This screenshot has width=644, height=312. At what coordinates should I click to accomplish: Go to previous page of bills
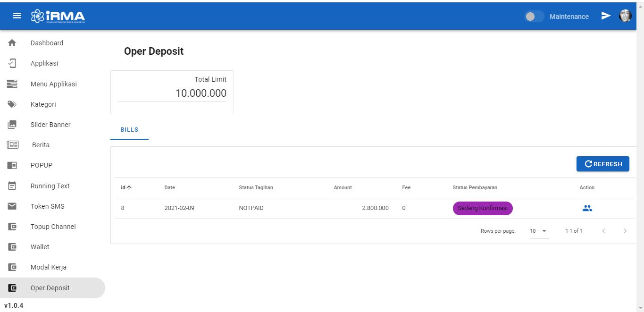pos(604,231)
